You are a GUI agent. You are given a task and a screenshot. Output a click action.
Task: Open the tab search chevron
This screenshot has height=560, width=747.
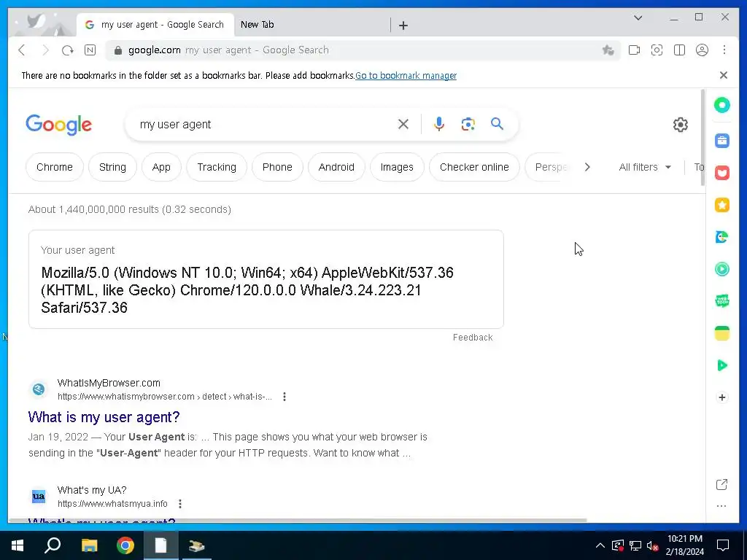coord(638,17)
